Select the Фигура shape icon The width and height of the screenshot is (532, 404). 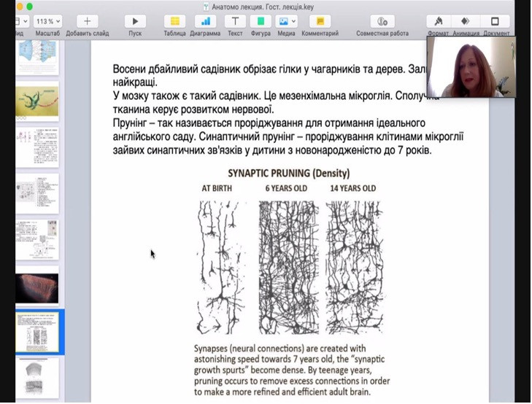[259, 21]
